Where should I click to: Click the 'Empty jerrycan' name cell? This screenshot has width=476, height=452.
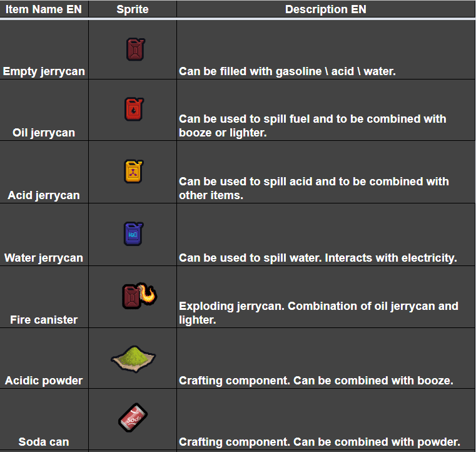(x=44, y=71)
